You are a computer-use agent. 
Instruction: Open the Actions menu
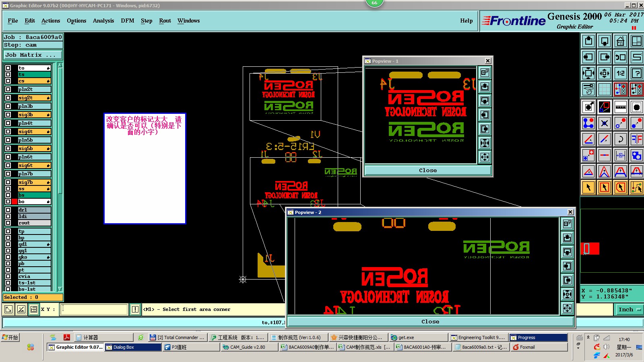[x=51, y=21]
